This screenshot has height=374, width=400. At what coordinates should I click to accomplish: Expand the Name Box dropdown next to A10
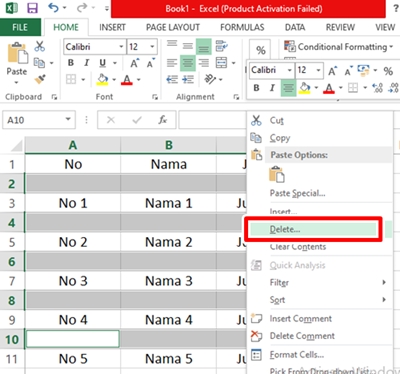tap(68, 119)
